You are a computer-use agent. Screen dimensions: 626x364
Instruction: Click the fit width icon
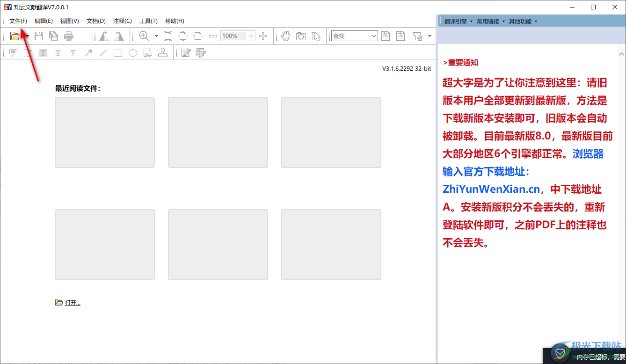pos(198,36)
